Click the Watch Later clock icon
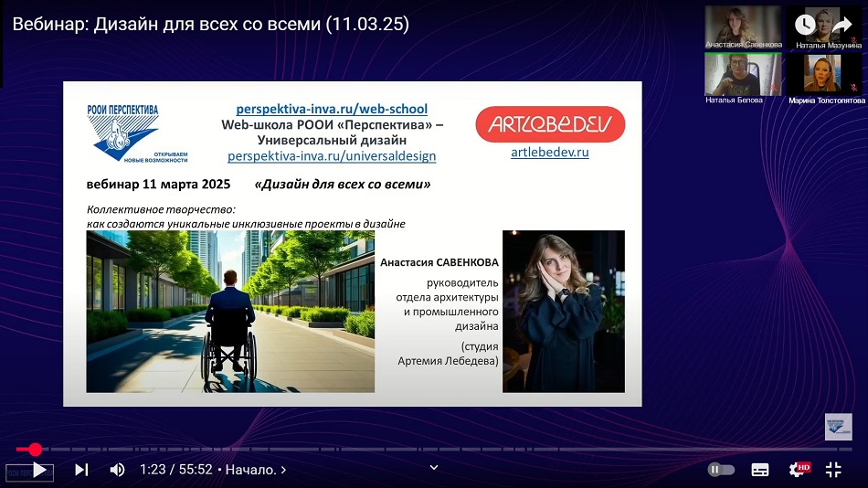 tap(805, 25)
